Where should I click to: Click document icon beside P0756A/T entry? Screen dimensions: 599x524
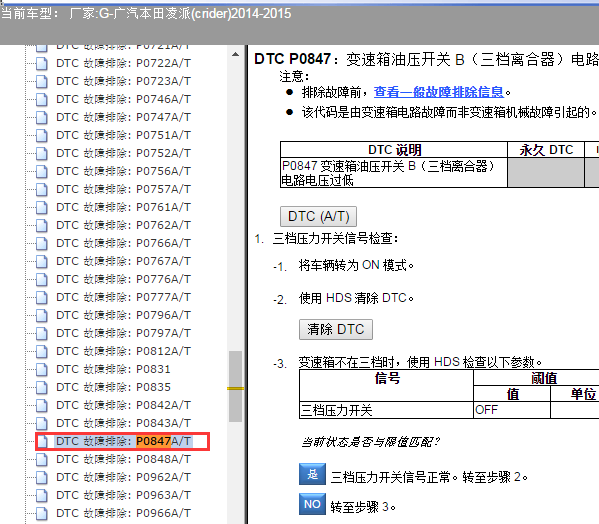click(42, 171)
